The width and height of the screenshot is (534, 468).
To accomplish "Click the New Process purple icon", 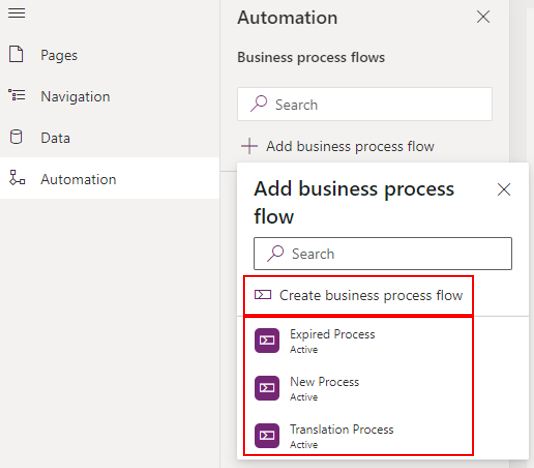I will pos(267,388).
